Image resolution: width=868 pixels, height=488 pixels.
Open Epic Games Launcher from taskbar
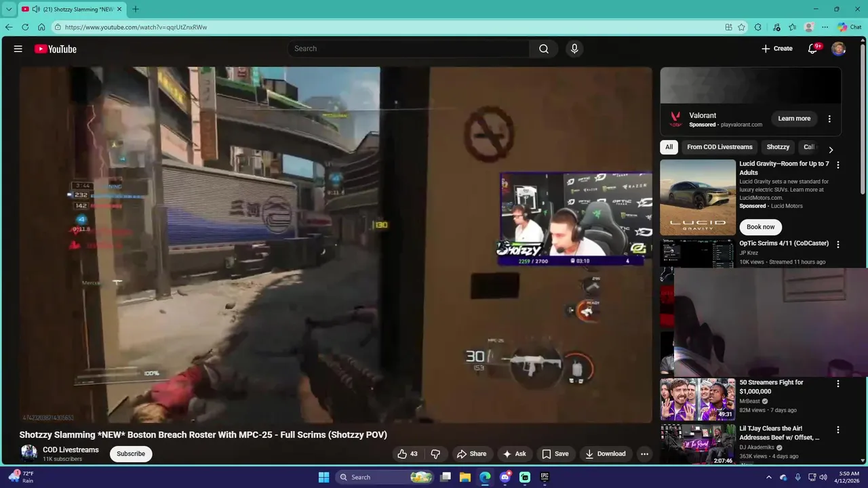coord(545,477)
